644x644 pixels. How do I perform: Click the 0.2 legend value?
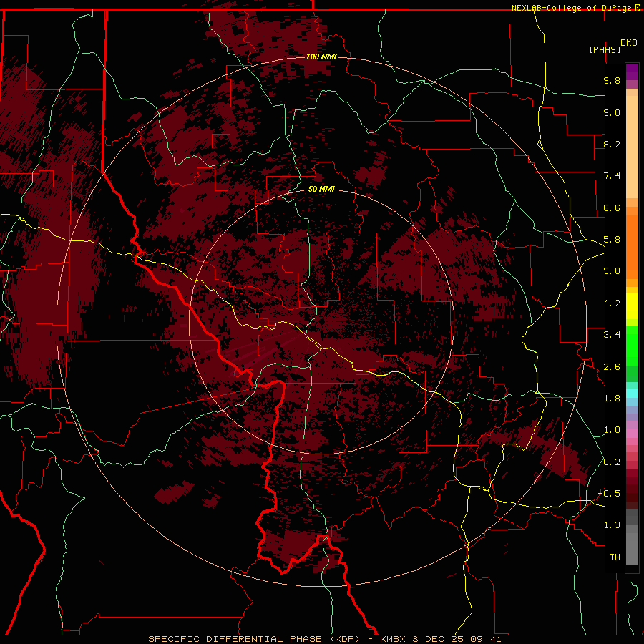(x=612, y=462)
